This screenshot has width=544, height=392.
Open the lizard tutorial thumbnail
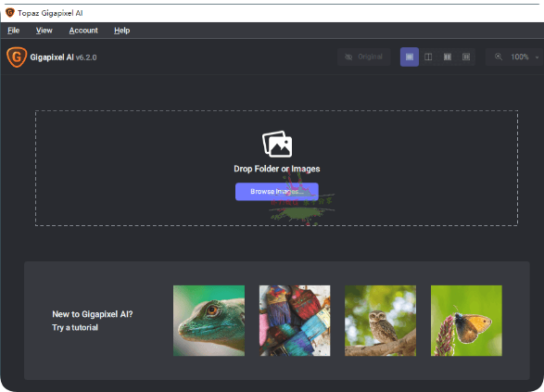click(x=209, y=321)
